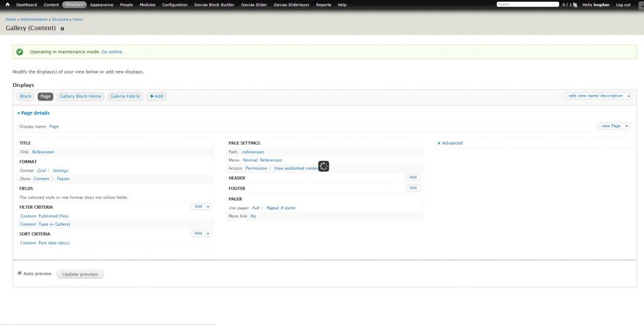Open the dropdown arrow next to view Page

pos(626,126)
